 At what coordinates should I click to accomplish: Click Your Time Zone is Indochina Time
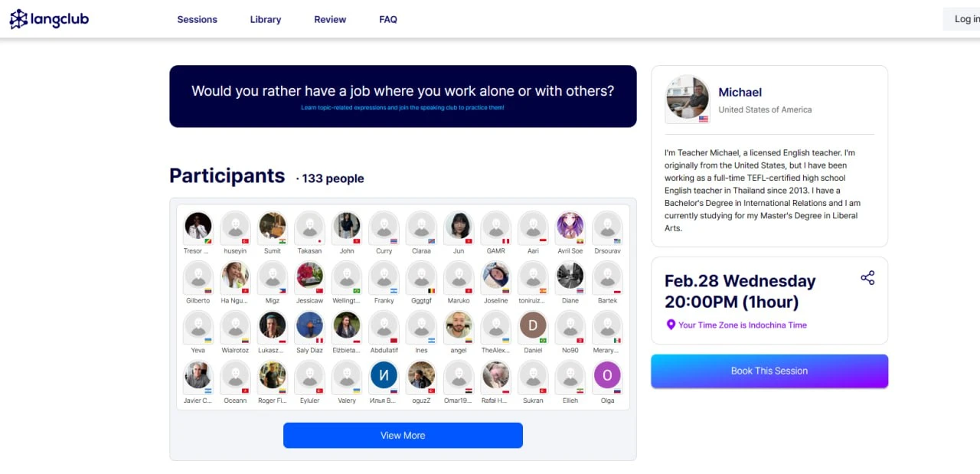tap(742, 325)
